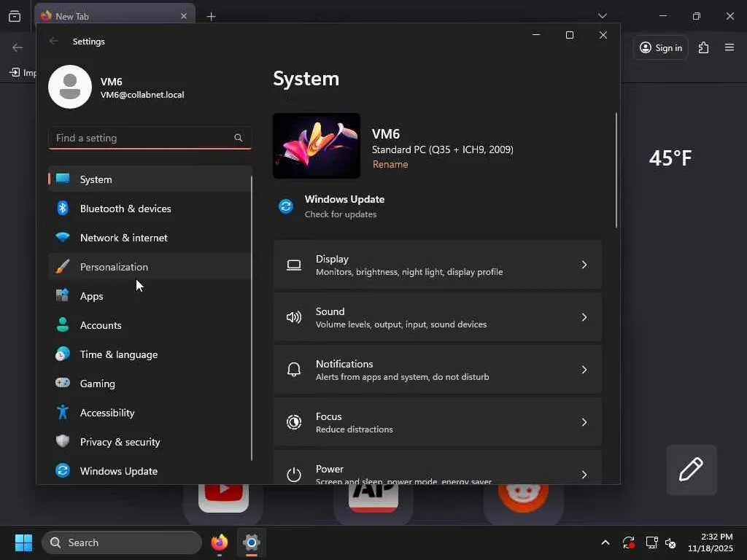
Task: Select Time & language category
Action: point(150,354)
